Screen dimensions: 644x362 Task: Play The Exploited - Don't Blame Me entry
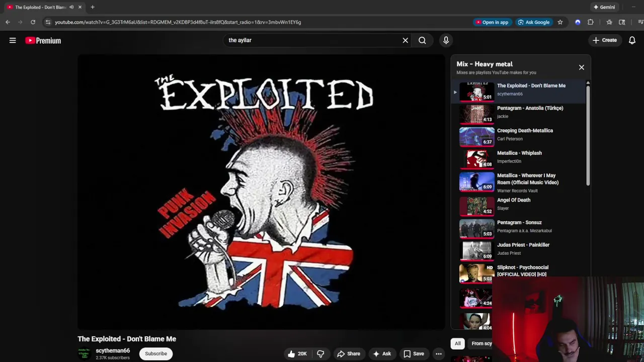(x=519, y=92)
